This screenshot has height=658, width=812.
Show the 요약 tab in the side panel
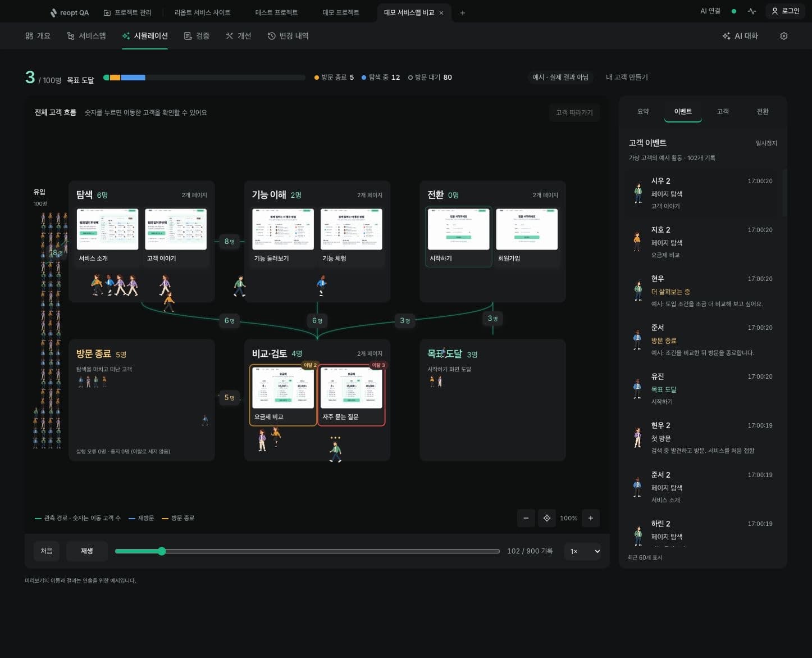pyautogui.click(x=643, y=111)
